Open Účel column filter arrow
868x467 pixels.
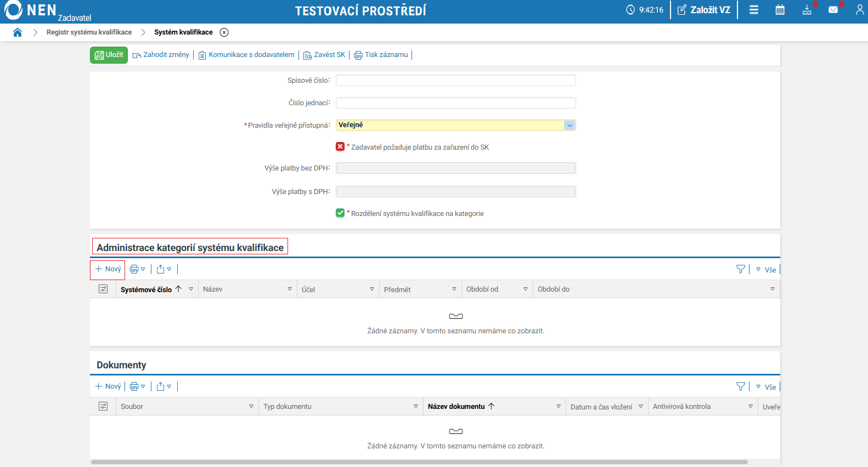point(372,289)
